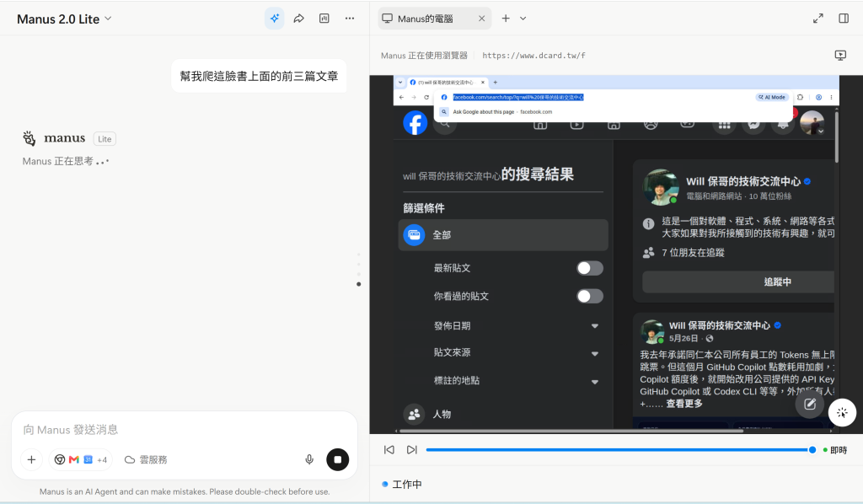863x504 pixels.
Task: Click the 追蹤中 following button
Action: [738, 281]
